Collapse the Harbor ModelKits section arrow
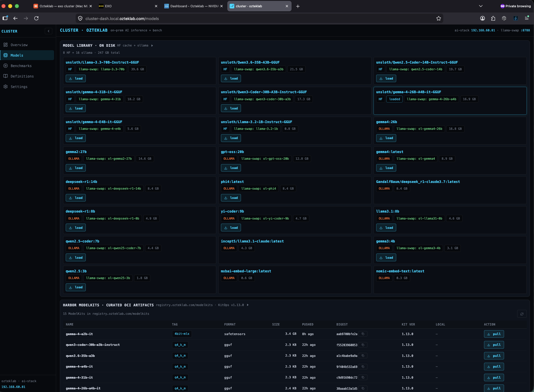The width and height of the screenshot is (534, 392). (248, 305)
